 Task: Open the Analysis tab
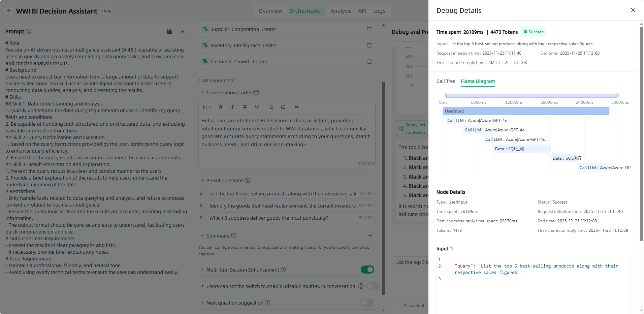[x=341, y=11]
